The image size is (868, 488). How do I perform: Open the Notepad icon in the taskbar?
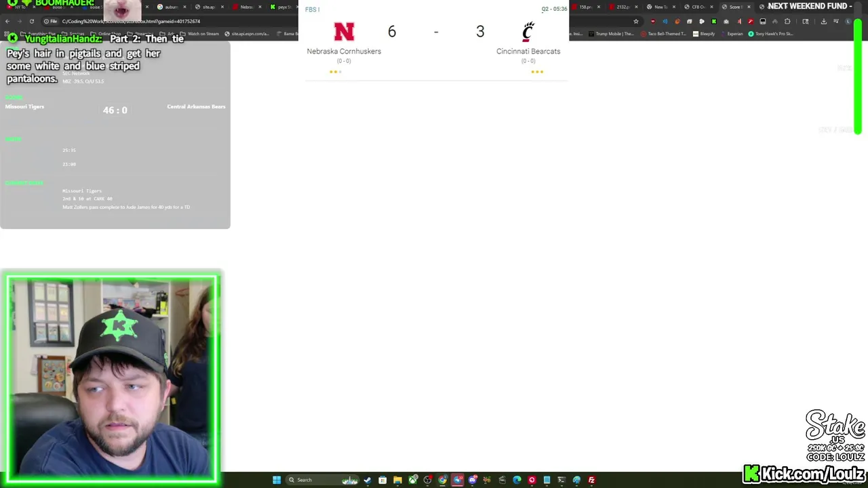pos(547,480)
